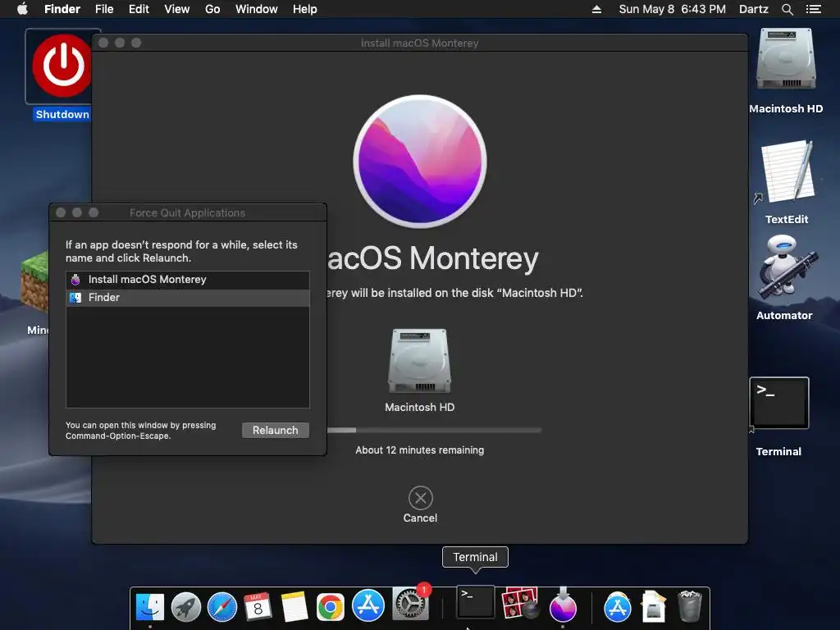
Task: Open the documents stack in Dock
Action: 653,607
